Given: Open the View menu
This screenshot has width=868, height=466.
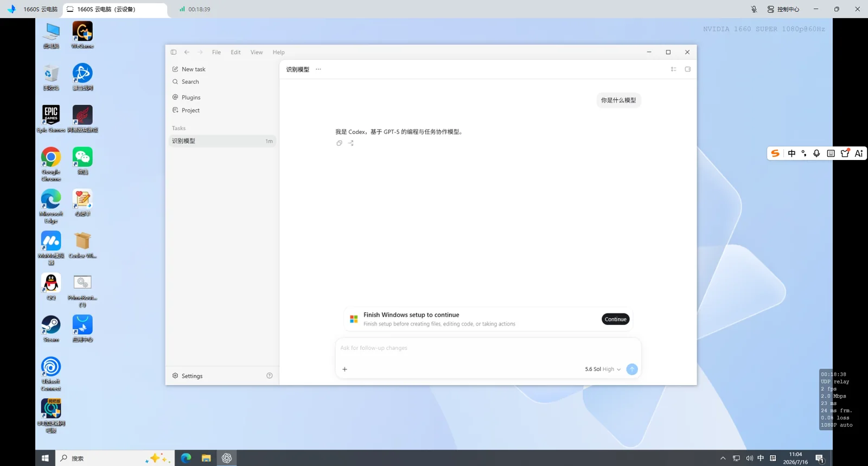Looking at the screenshot, I should click(257, 52).
